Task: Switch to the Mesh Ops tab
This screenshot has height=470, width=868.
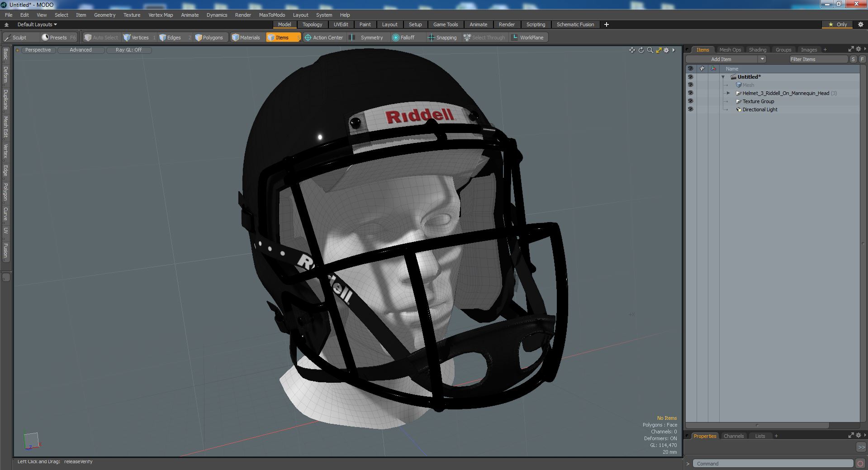Action: coord(730,50)
